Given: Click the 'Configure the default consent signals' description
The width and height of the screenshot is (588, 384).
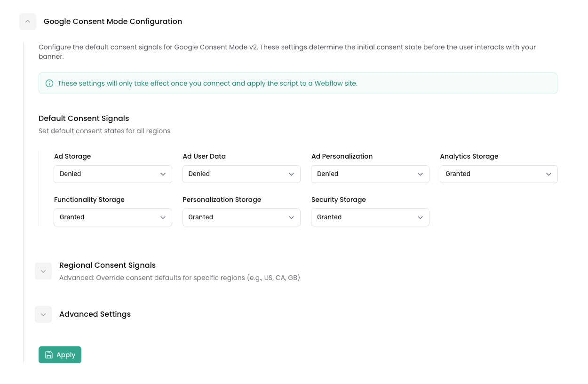Looking at the screenshot, I should tap(287, 52).
